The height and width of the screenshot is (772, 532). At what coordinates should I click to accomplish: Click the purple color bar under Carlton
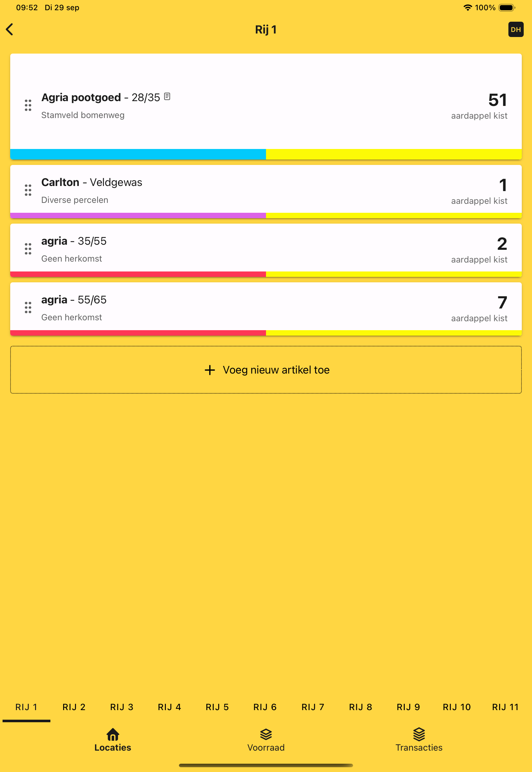click(x=138, y=215)
